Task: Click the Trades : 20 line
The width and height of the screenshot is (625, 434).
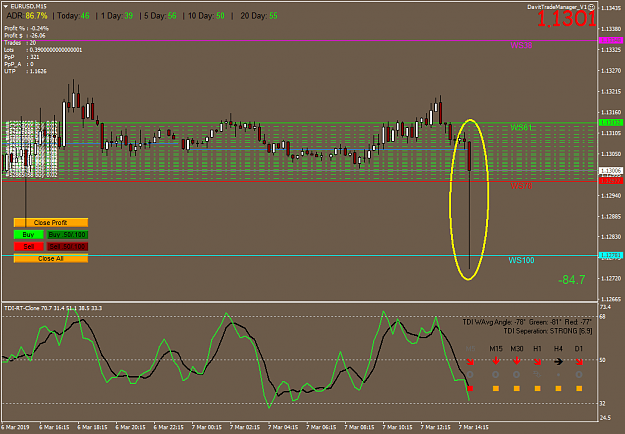Action: [20, 43]
